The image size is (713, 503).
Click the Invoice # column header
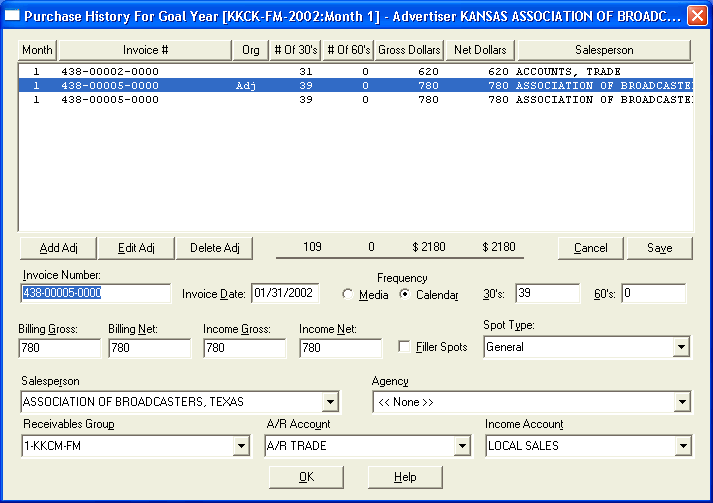click(x=145, y=50)
